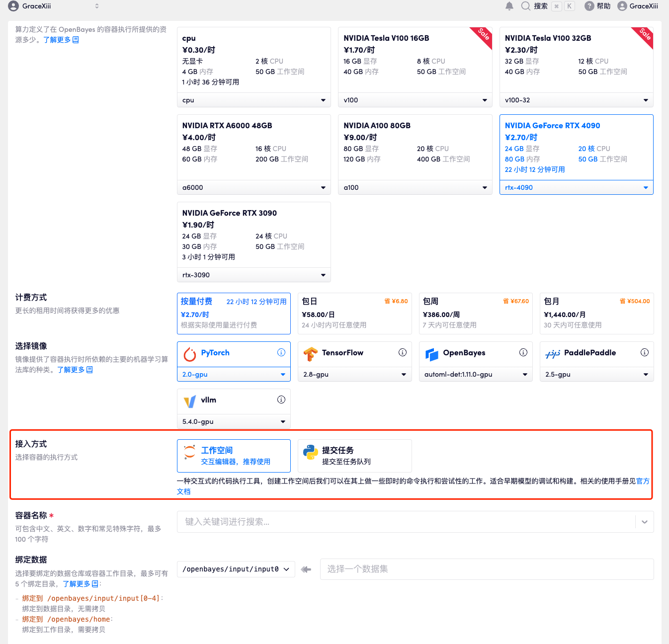Click the notification bell icon

[x=509, y=6]
